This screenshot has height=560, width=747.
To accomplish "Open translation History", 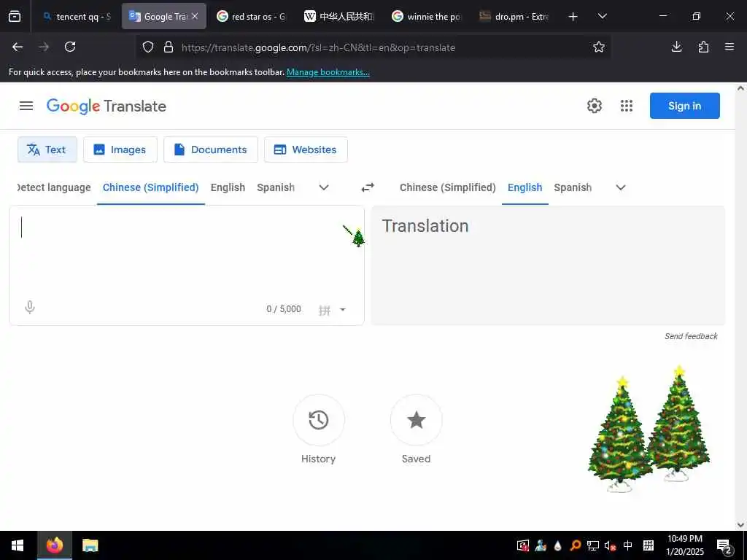I will coord(318,420).
